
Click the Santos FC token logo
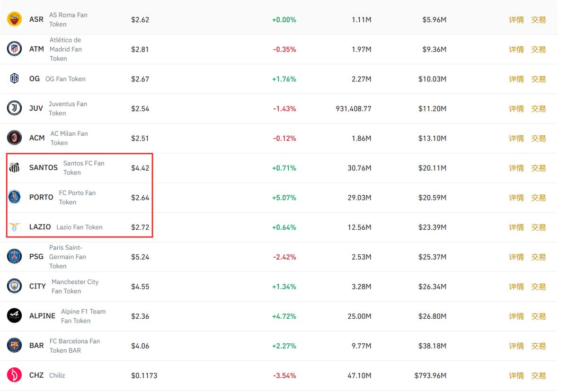[x=14, y=168]
